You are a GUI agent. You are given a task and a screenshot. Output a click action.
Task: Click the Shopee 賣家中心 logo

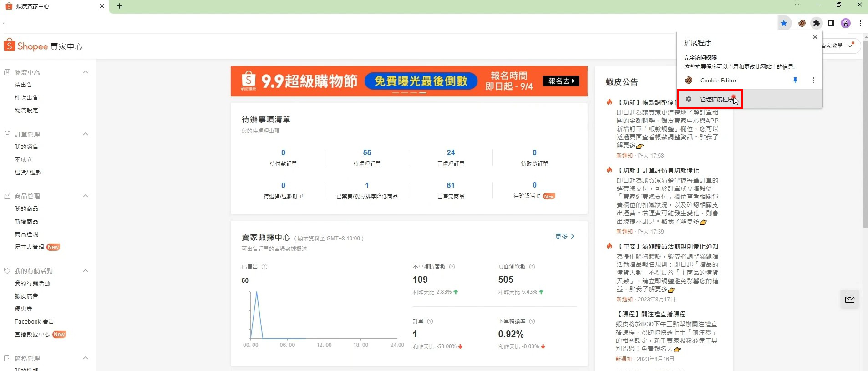pyautogui.click(x=43, y=46)
